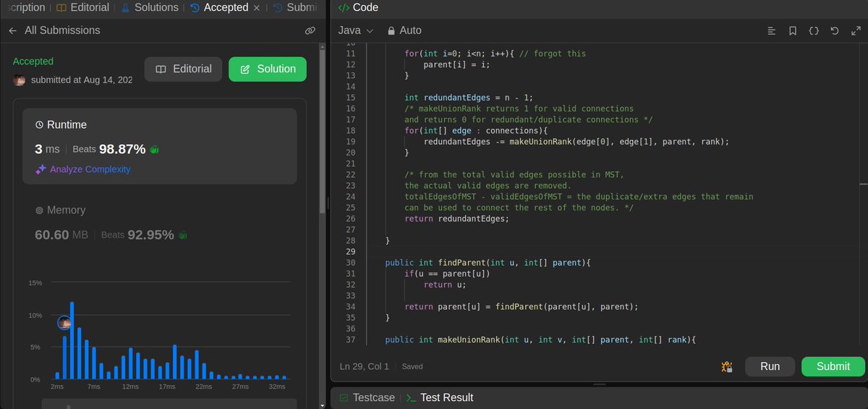
Task: Switch to the Accepted tab
Action: (218, 7)
